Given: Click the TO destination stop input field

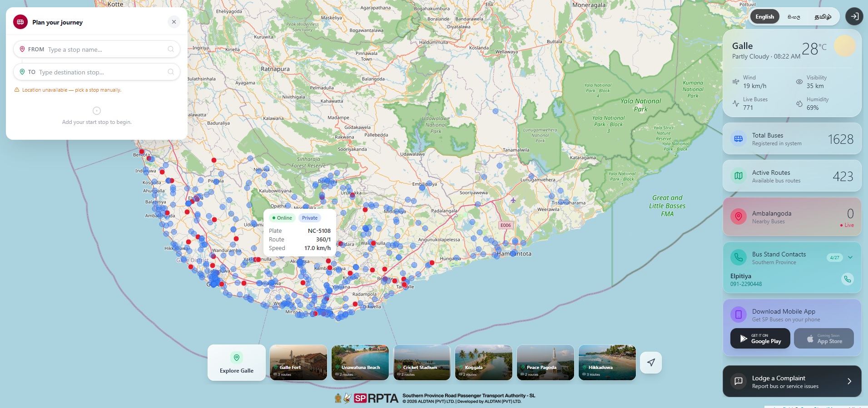Looking at the screenshot, I should 97,72.
